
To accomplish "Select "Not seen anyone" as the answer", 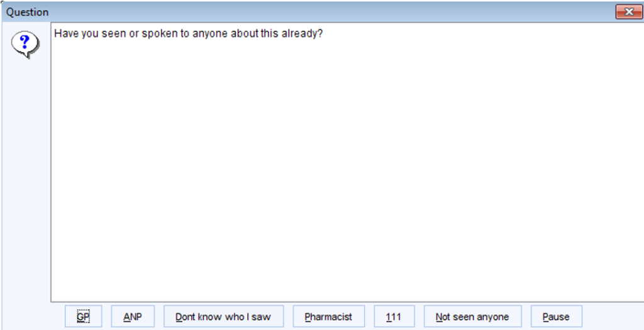I will (472, 316).
